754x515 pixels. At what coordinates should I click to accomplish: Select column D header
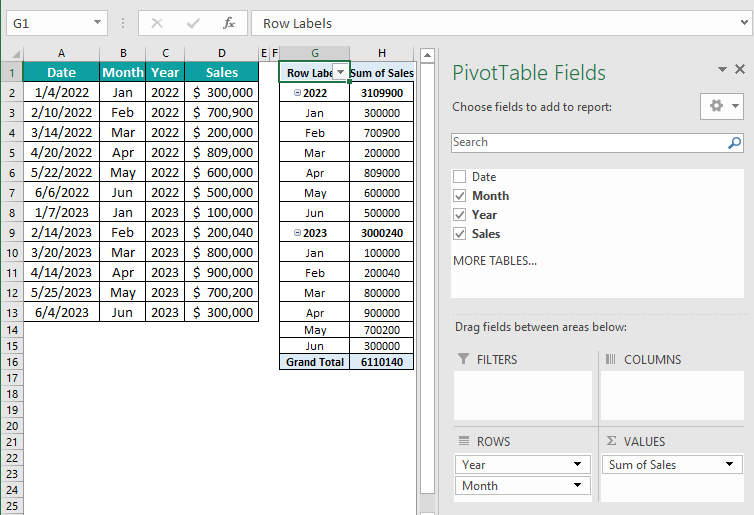[222, 53]
